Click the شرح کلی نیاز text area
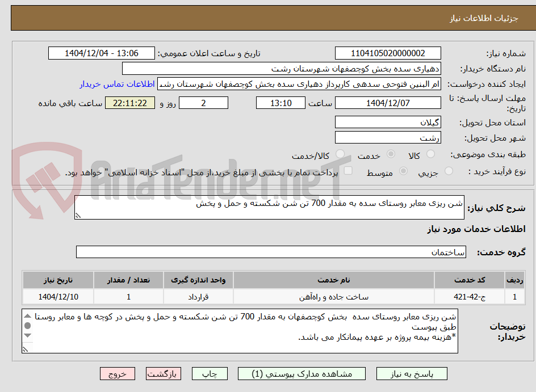Viewport: 536px width, 392px height. click(269, 207)
